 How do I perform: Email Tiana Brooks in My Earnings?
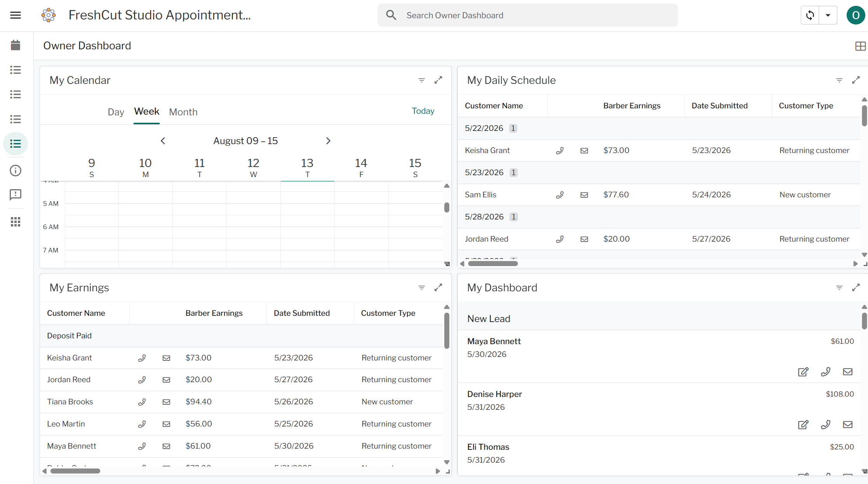(x=166, y=402)
